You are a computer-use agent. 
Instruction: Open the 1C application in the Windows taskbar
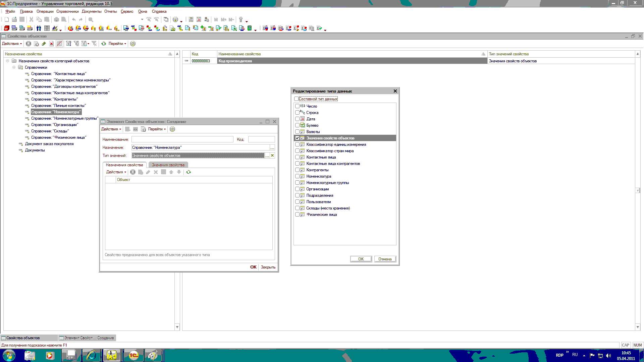click(x=133, y=355)
